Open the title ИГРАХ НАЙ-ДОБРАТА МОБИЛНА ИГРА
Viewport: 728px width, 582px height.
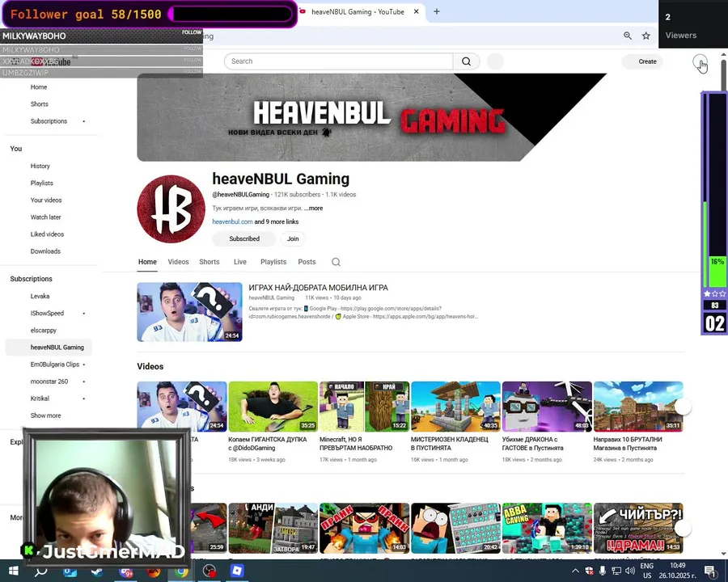[318, 288]
